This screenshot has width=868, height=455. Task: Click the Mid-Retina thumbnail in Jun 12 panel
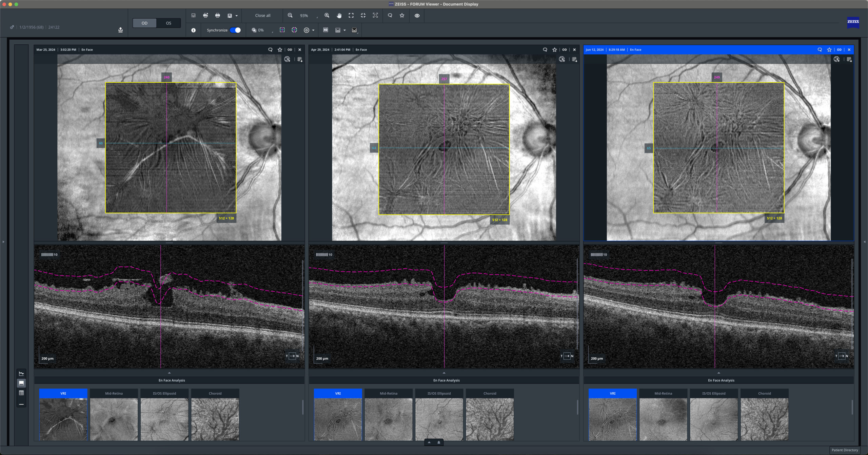coord(663,419)
